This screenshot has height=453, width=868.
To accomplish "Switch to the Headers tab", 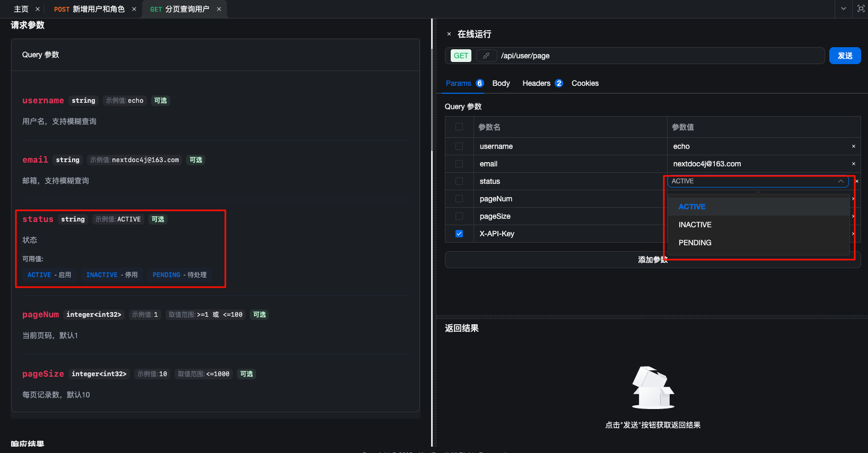I will (536, 83).
